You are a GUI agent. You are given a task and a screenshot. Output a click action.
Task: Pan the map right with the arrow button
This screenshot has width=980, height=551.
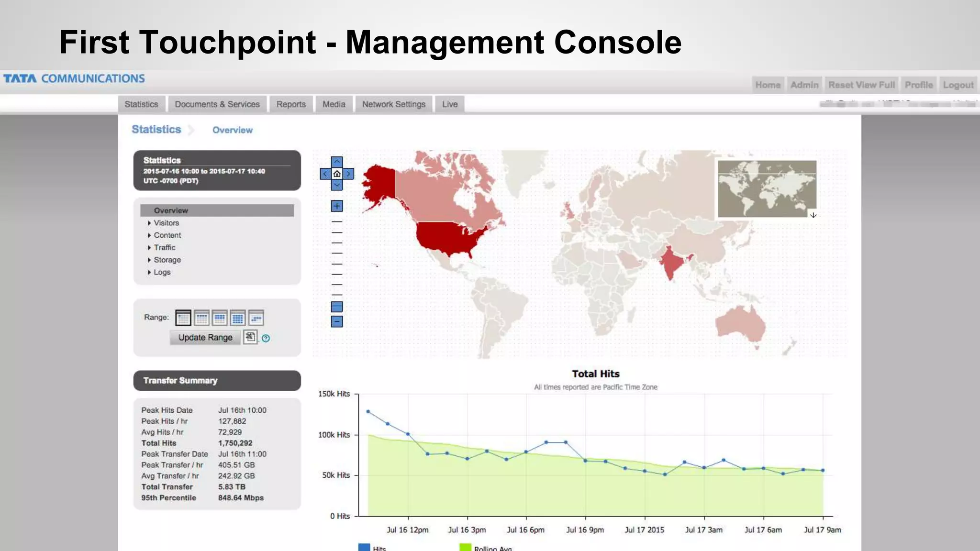(349, 174)
